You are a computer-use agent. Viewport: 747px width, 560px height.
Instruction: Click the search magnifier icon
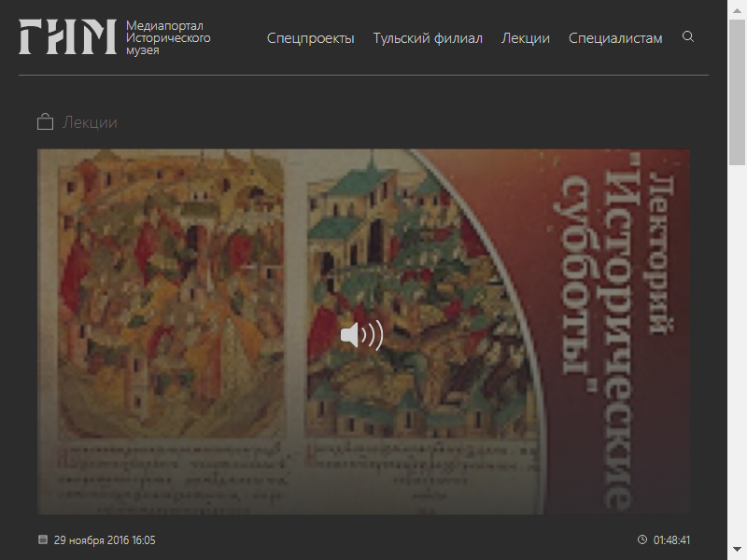point(688,36)
